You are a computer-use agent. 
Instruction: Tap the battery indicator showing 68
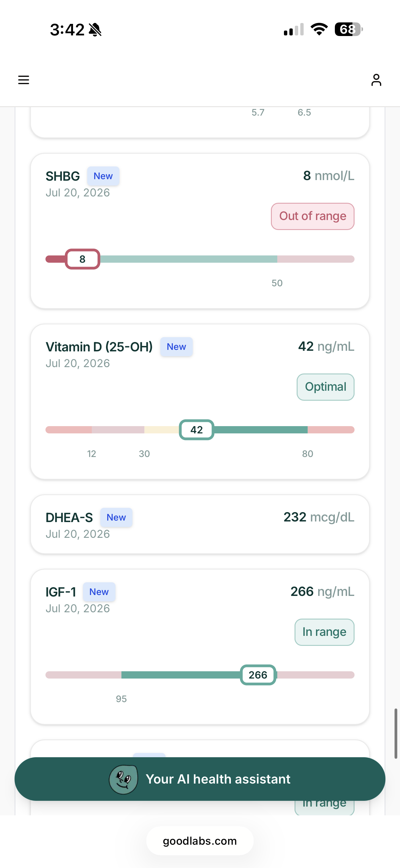pyautogui.click(x=348, y=29)
